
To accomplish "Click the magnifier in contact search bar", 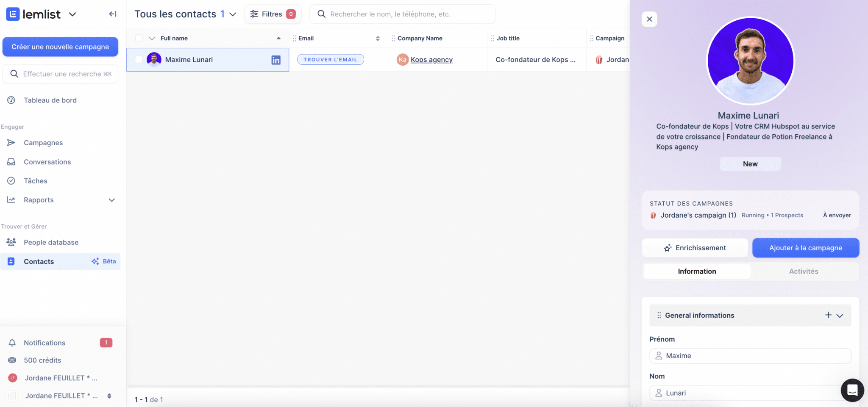I will [322, 14].
